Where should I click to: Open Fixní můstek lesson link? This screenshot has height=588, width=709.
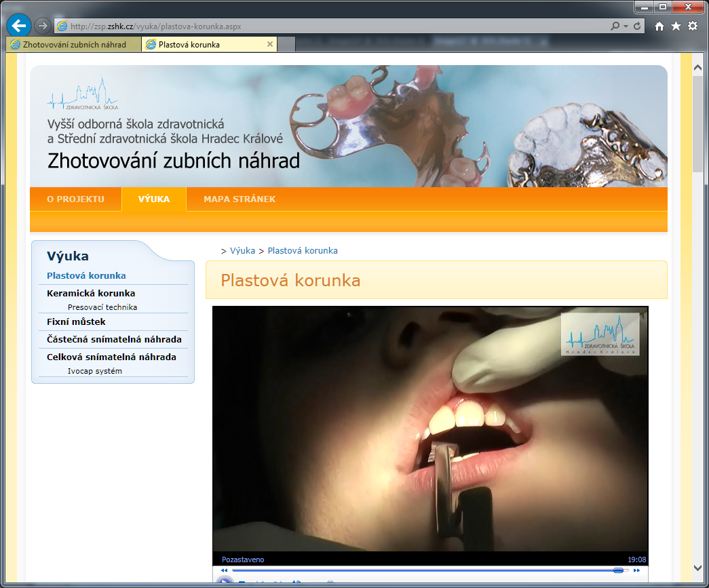(x=76, y=322)
